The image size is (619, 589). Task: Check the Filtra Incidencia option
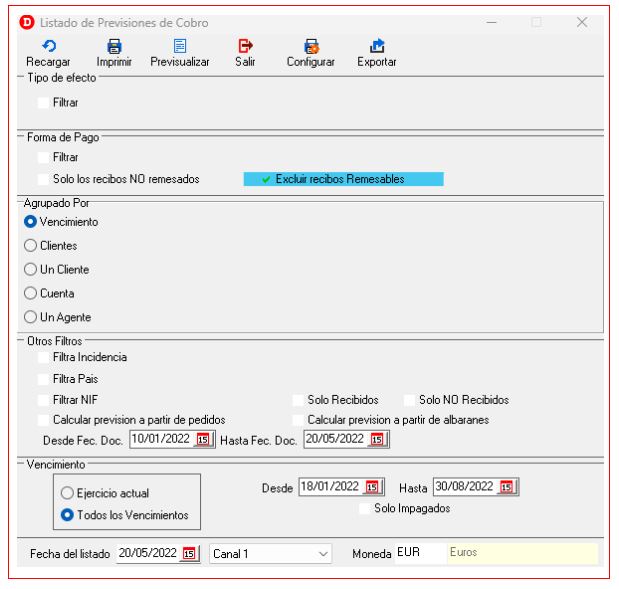click(43, 356)
